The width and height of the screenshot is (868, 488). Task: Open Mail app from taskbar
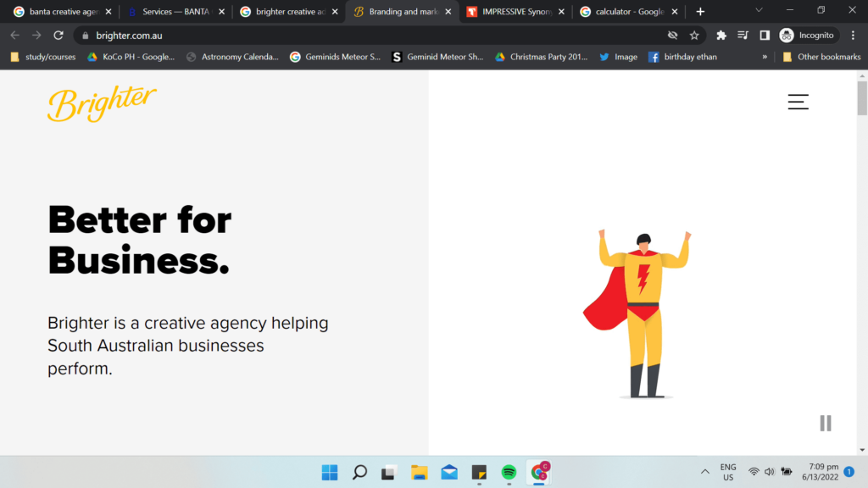tap(449, 472)
